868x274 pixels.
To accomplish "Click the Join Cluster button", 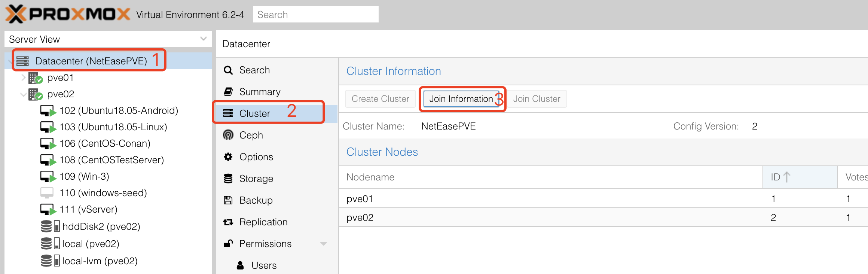I will (537, 99).
